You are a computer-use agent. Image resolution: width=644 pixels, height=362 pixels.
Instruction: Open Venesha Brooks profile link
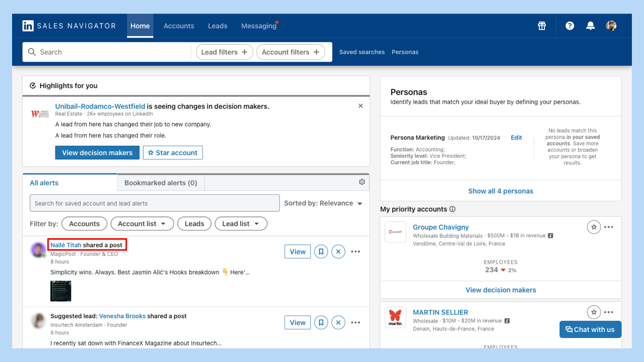pos(122,316)
